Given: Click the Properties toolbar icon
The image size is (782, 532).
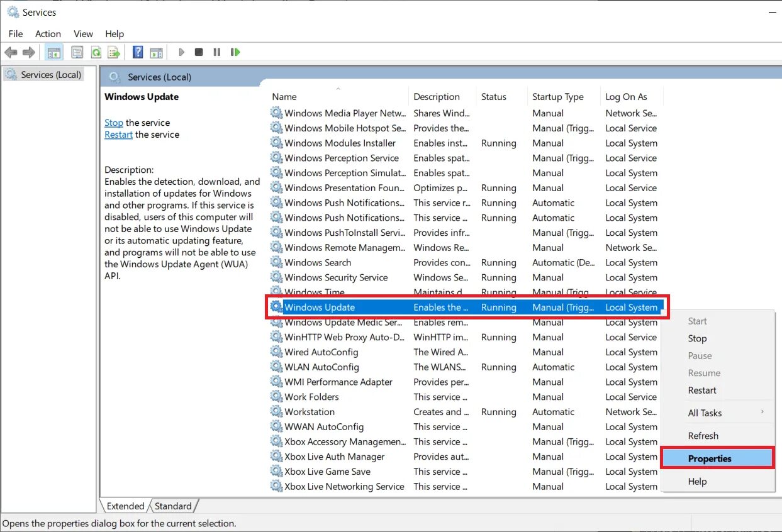Looking at the screenshot, I should 77,52.
